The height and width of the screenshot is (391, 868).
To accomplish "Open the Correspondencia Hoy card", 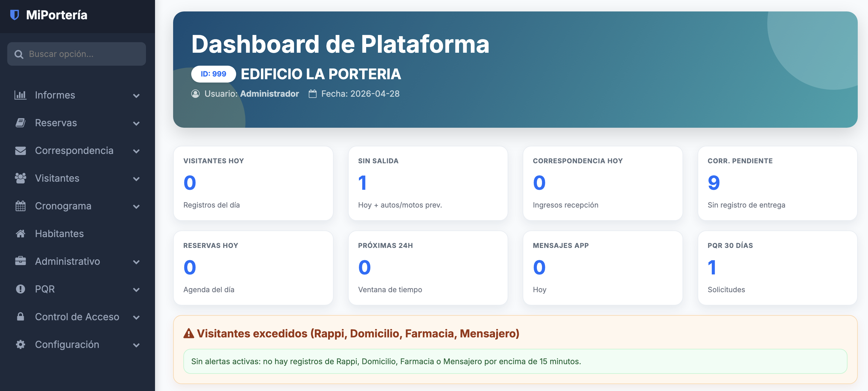I will click(x=603, y=183).
